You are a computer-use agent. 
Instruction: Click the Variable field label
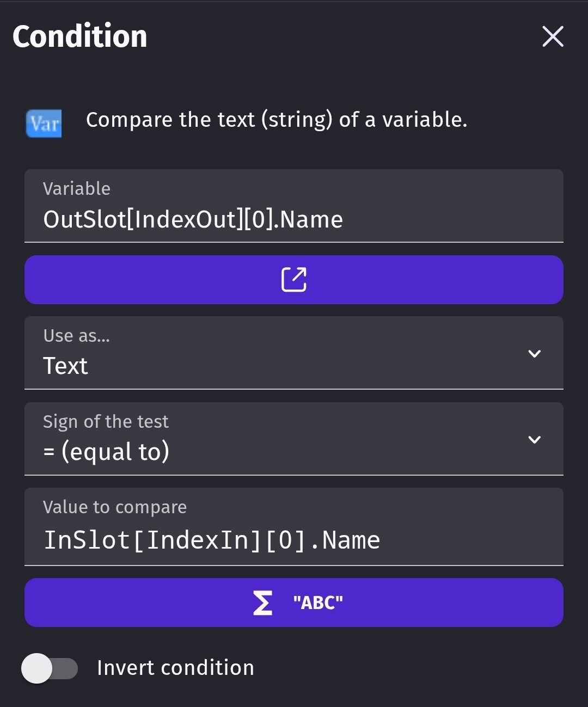(x=77, y=189)
